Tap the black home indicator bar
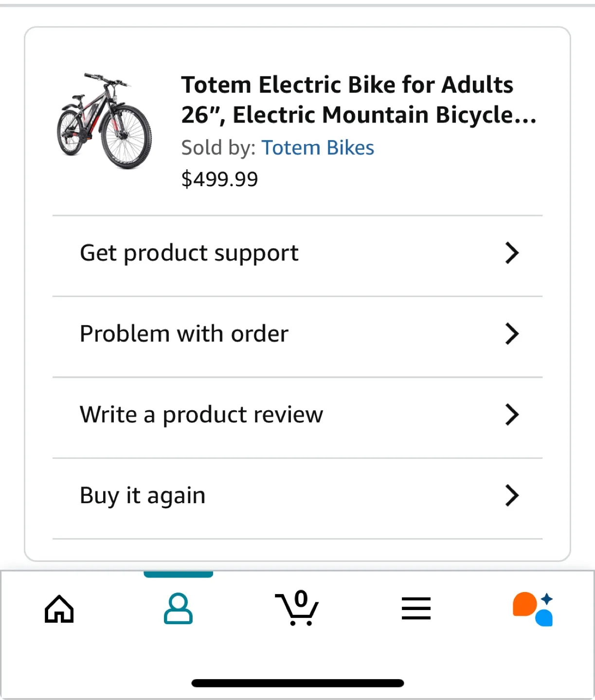 coord(298,683)
